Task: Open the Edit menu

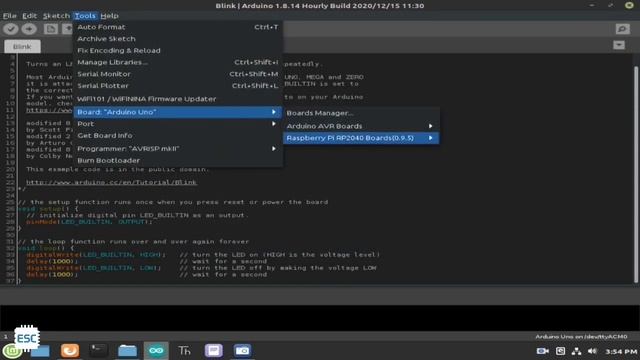Action: 29,16
